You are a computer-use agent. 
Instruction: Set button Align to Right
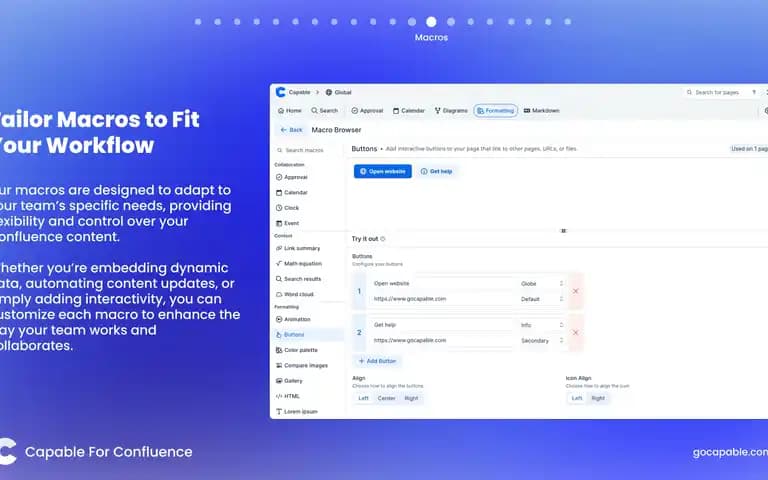click(411, 398)
